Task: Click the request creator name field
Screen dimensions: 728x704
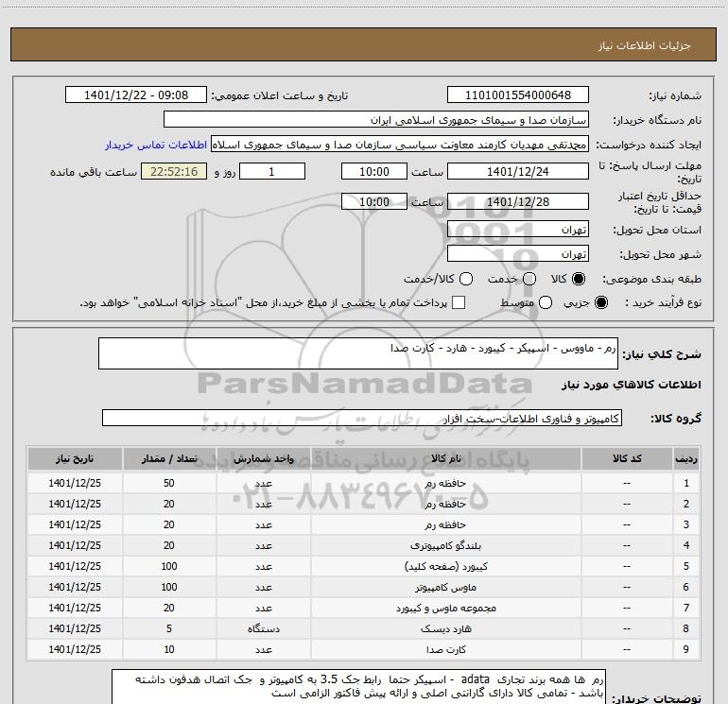Action: coord(400,145)
